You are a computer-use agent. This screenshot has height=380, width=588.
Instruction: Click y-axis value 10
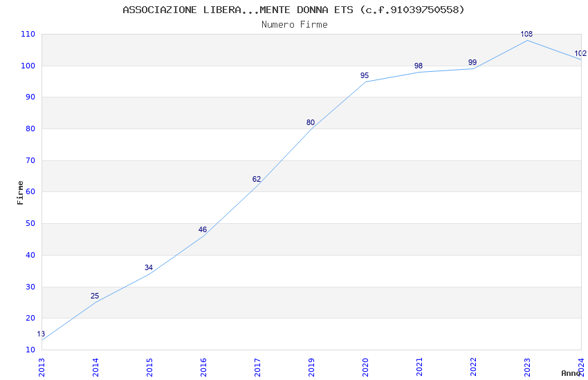pos(30,350)
